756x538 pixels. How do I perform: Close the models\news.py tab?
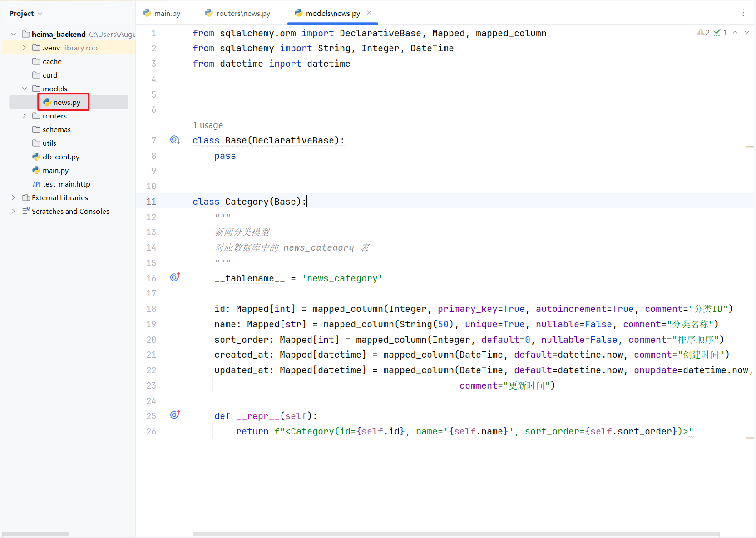pos(369,13)
